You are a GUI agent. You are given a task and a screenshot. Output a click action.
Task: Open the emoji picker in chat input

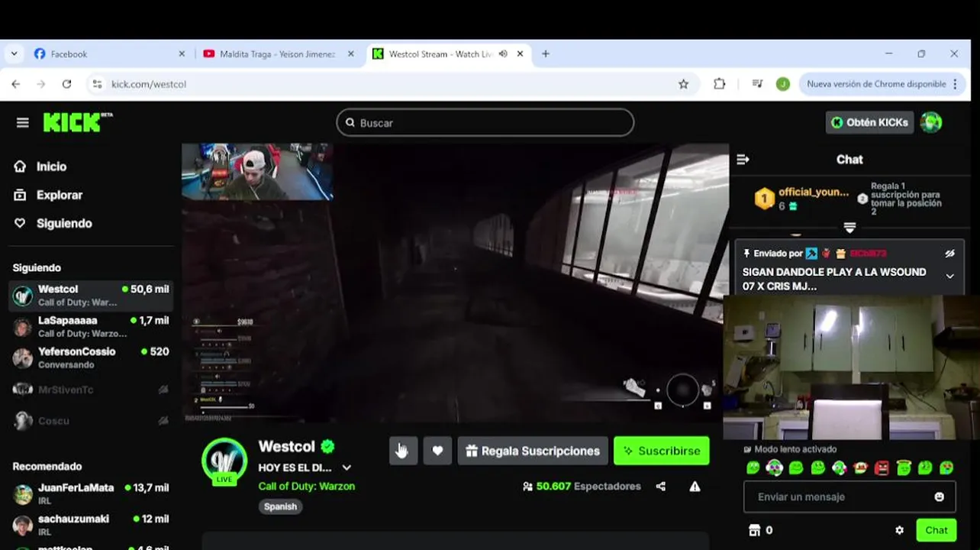(x=940, y=497)
